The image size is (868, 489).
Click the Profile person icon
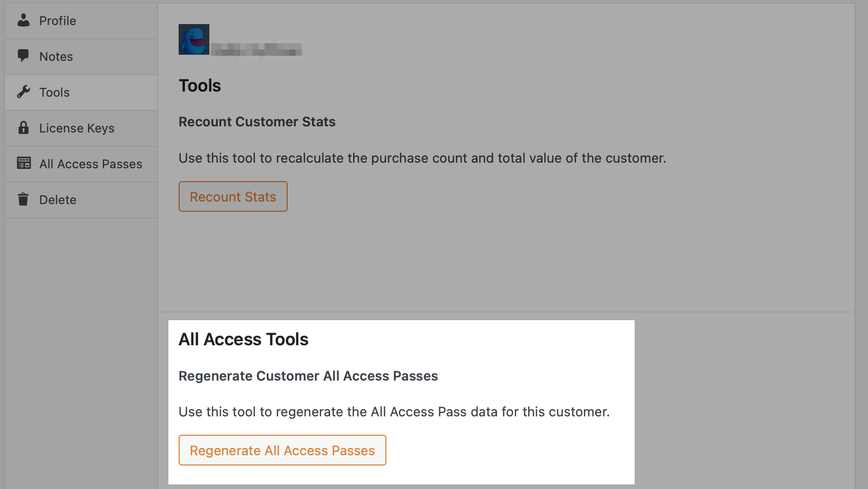(24, 20)
